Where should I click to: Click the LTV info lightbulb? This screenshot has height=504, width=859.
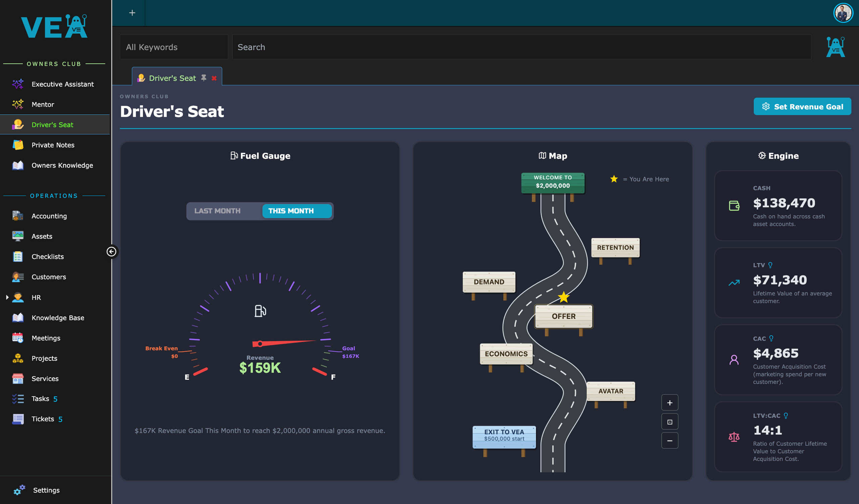pyautogui.click(x=770, y=265)
